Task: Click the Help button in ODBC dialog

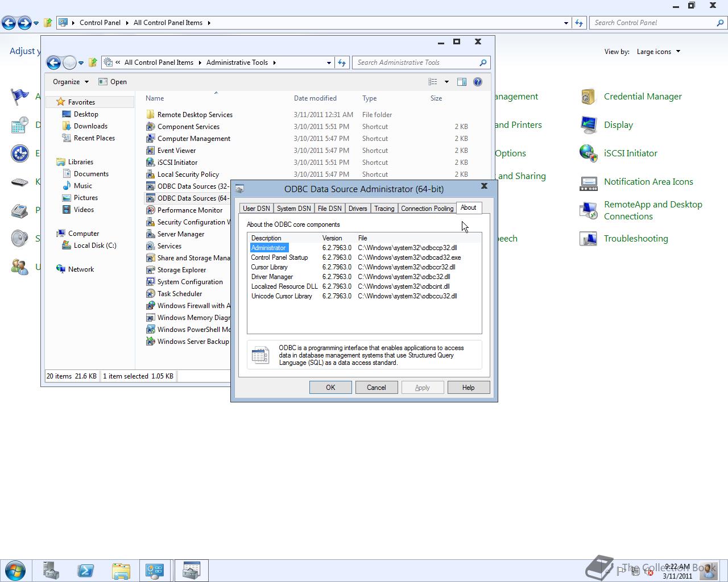Action: [x=468, y=388]
